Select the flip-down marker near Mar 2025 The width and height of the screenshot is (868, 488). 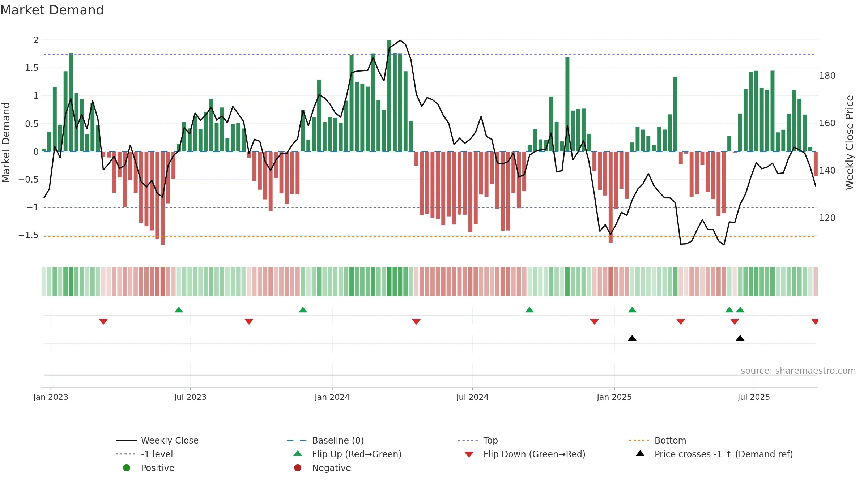[681, 322]
